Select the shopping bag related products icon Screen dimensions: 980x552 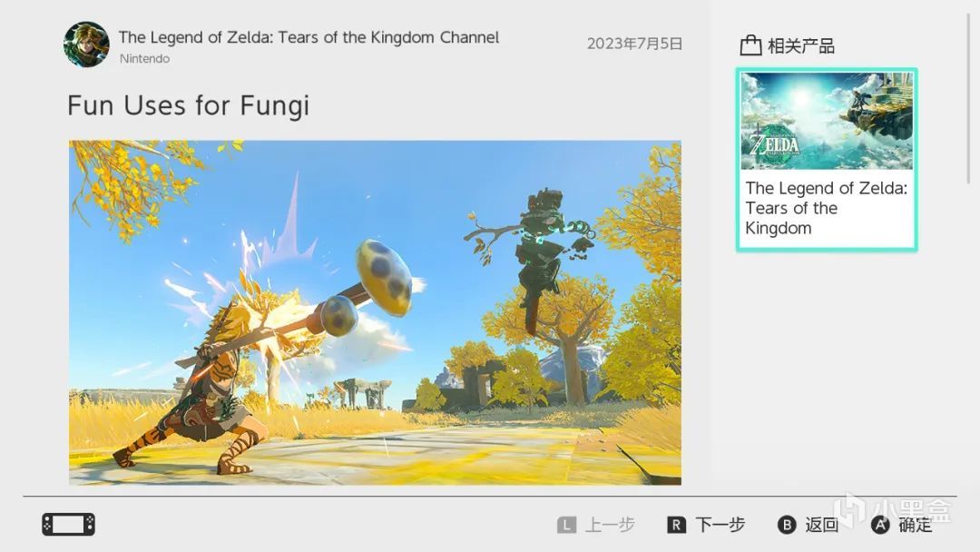pos(750,45)
